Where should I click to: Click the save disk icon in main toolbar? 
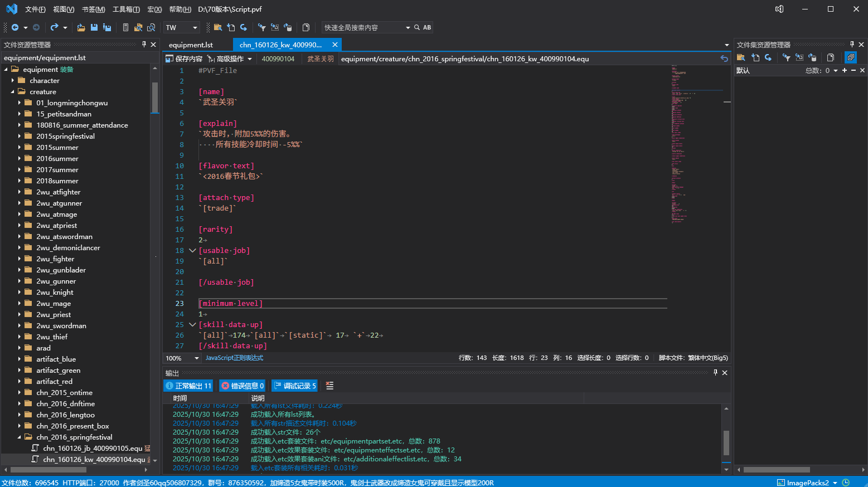click(94, 27)
